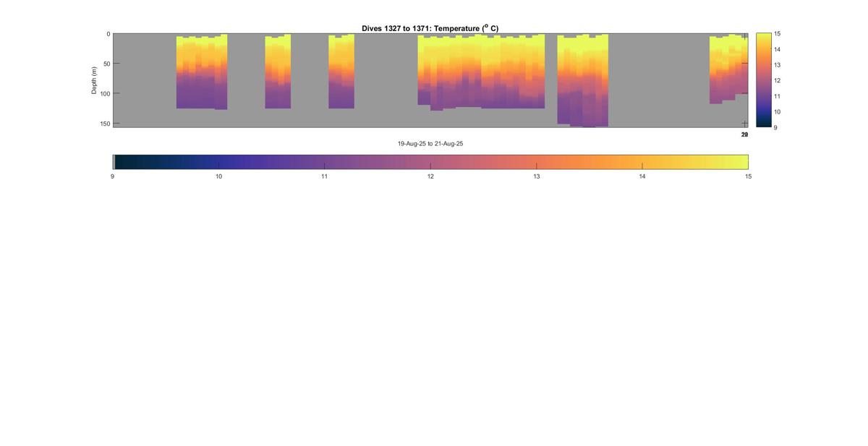868x446 pixels.
Task: Click the second narrow temperature profile block
Action: (x=278, y=72)
